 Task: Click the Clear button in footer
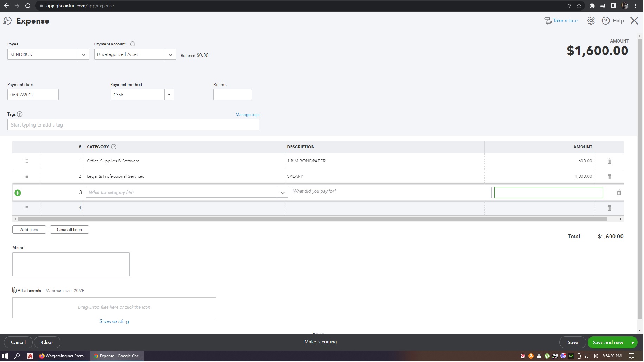(x=47, y=343)
